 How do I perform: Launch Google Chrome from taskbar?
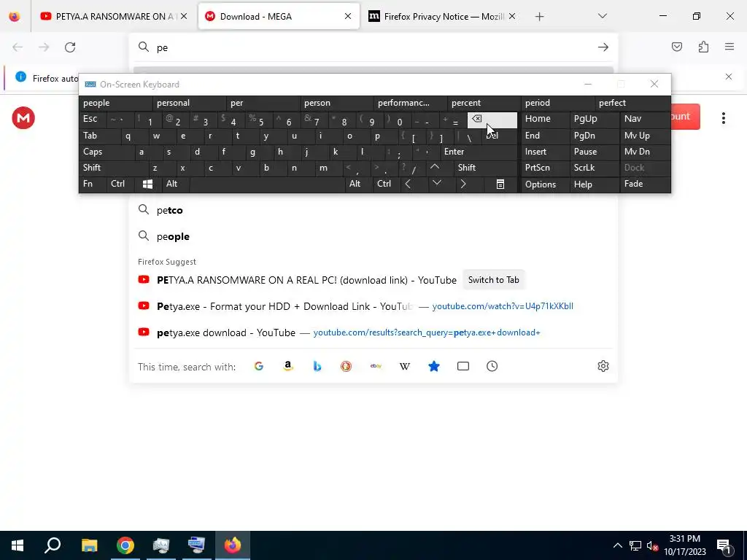coord(125,545)
